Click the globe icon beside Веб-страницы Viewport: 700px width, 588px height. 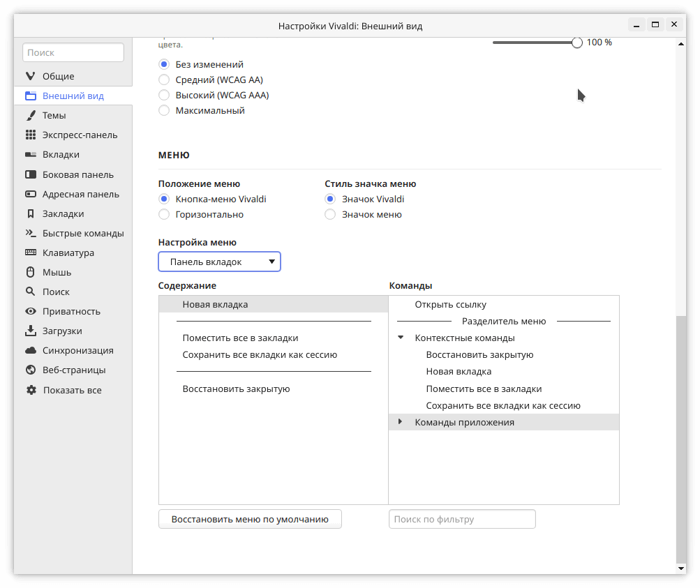[x=30, y=370]
